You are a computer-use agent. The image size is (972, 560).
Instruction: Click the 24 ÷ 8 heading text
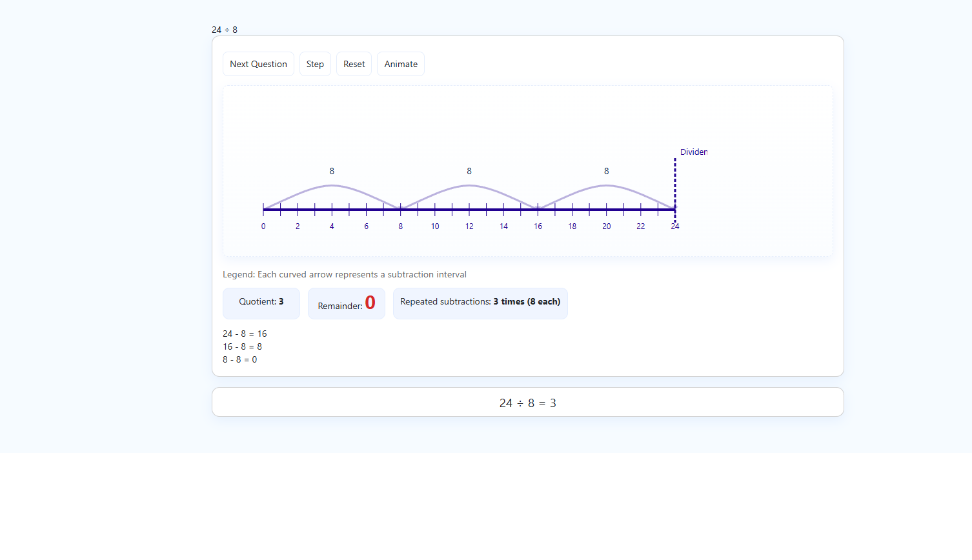point(225,30)
